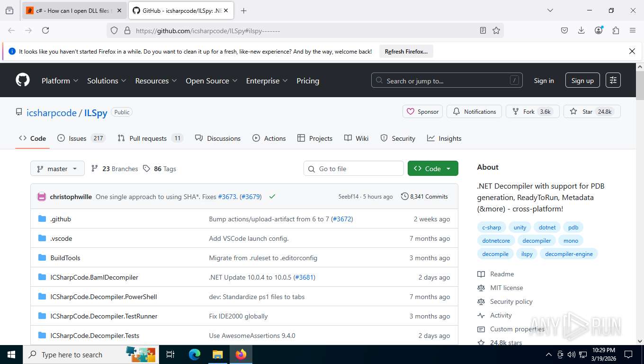Click the c-sharp topic tag
This screenshot has width=644, height=364.
492,227
